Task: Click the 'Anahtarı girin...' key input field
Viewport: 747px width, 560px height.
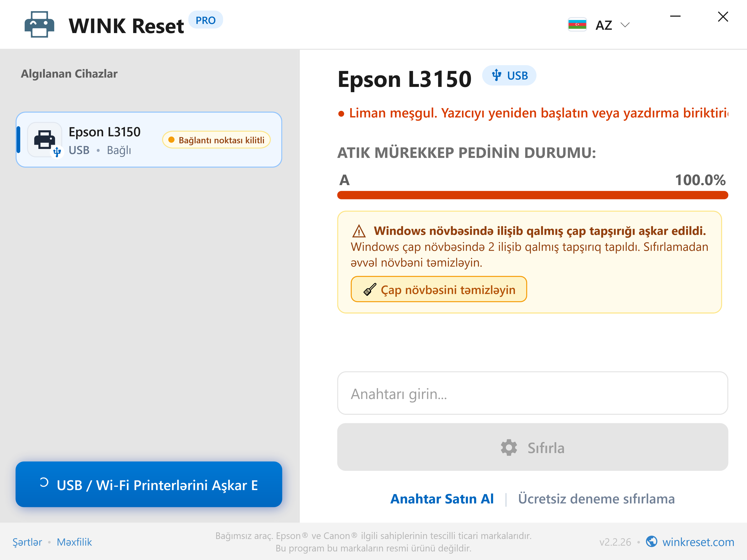Action: click(533, 393)
